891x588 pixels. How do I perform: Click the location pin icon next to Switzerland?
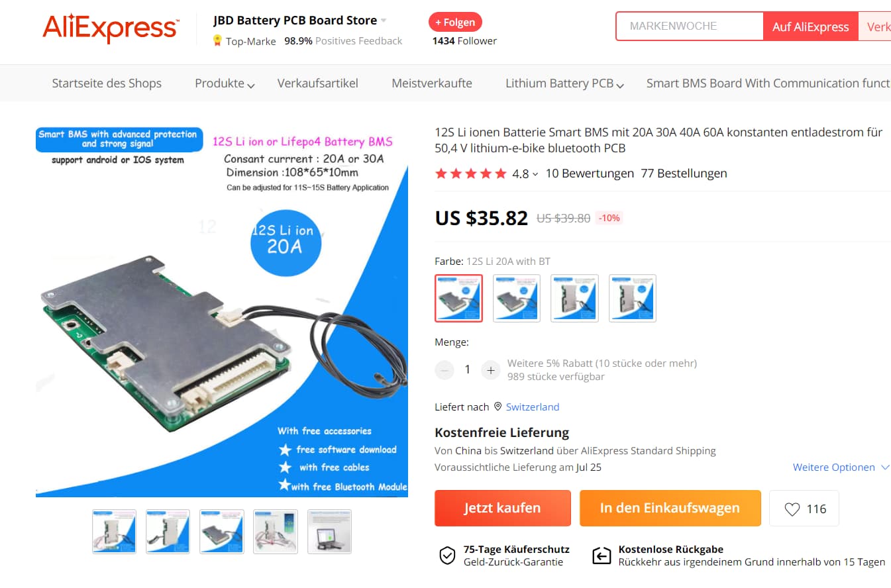[x=498, y=407]
